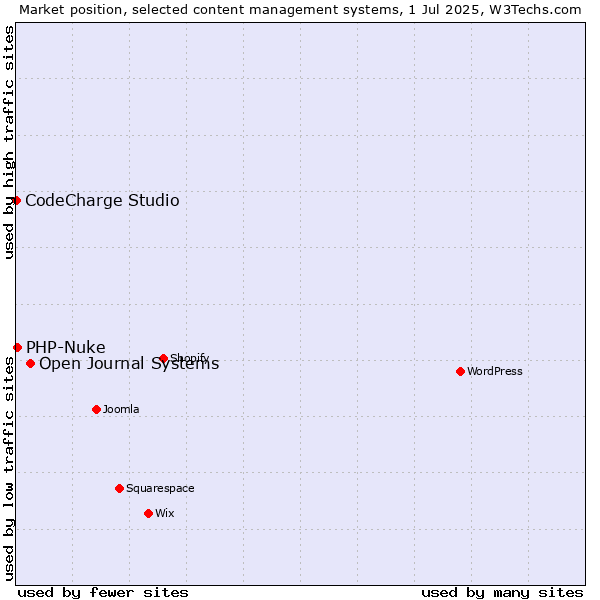Select the Wix label text
The height and width of the screenshot is (600, 600).
(x=165, y=513)
